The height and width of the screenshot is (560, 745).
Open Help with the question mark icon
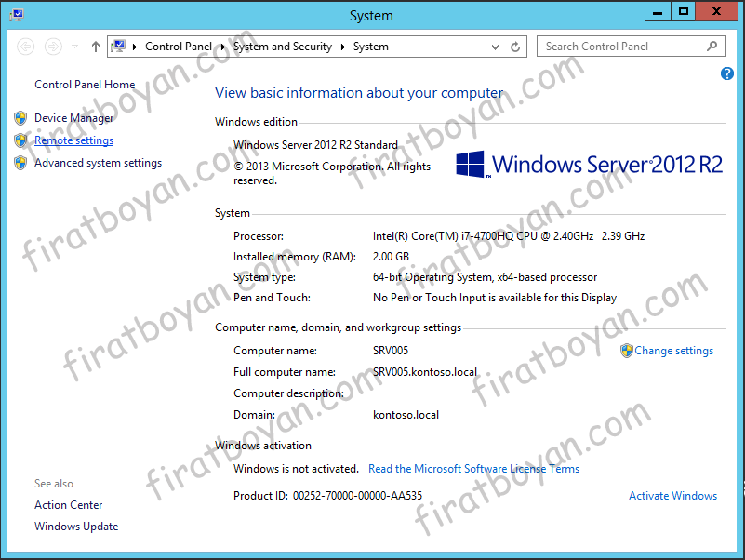point(727,73)
